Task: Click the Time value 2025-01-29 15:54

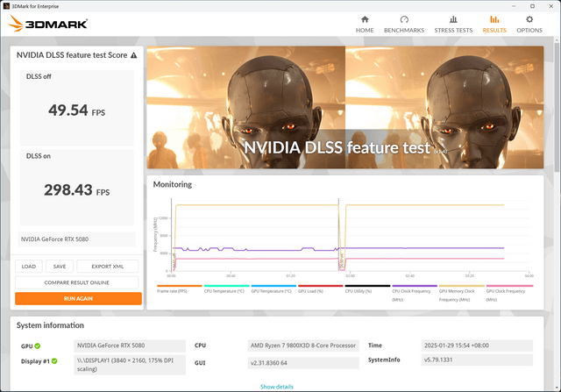Action: click(x=477, y=346)
